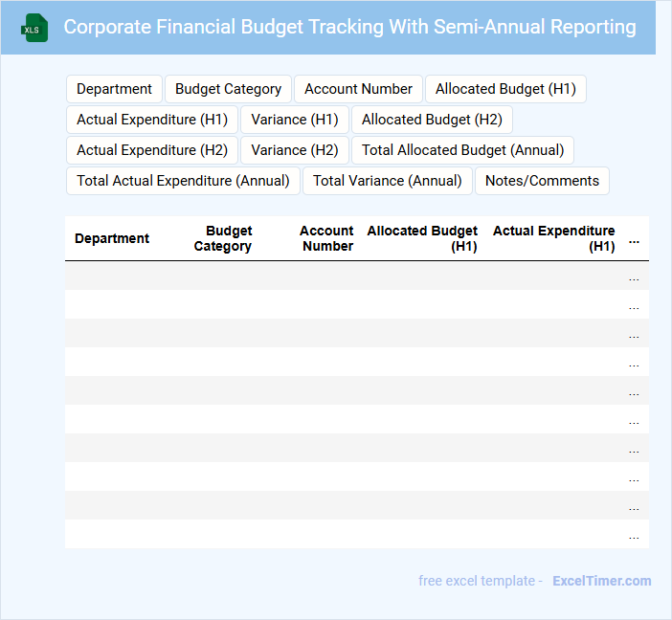Open the ExcelTimer.com link
The width and height of the screenshot is (672, 620).
(x=601, y=581)
